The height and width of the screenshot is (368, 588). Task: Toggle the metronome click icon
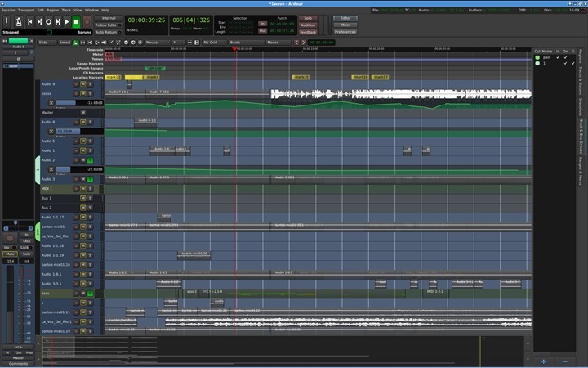tap(19, 21)
